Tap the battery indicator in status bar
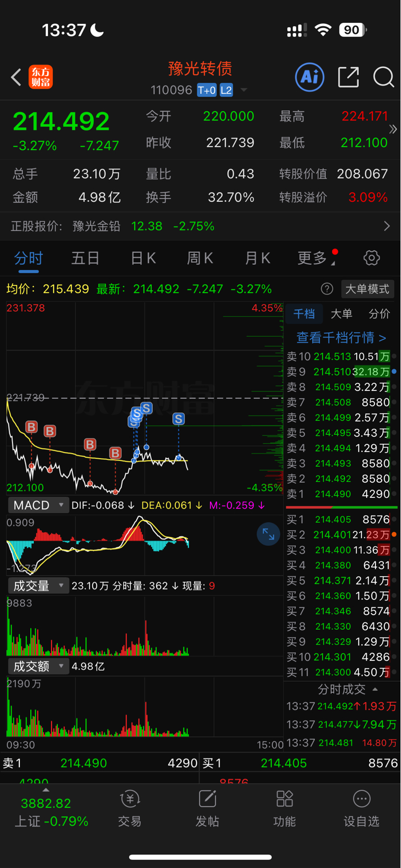Image resolution: width=401 pixels, height=868 pixels. click(353, 30)
